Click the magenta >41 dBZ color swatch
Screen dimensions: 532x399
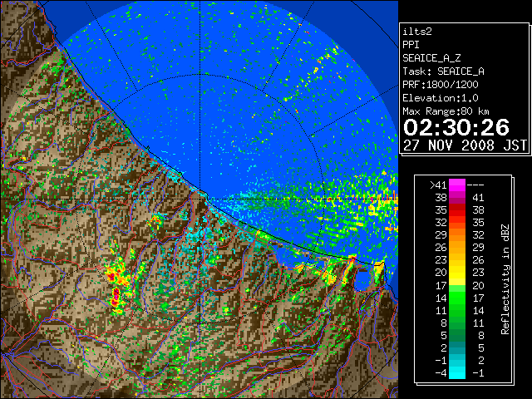[x=457, y=185]
